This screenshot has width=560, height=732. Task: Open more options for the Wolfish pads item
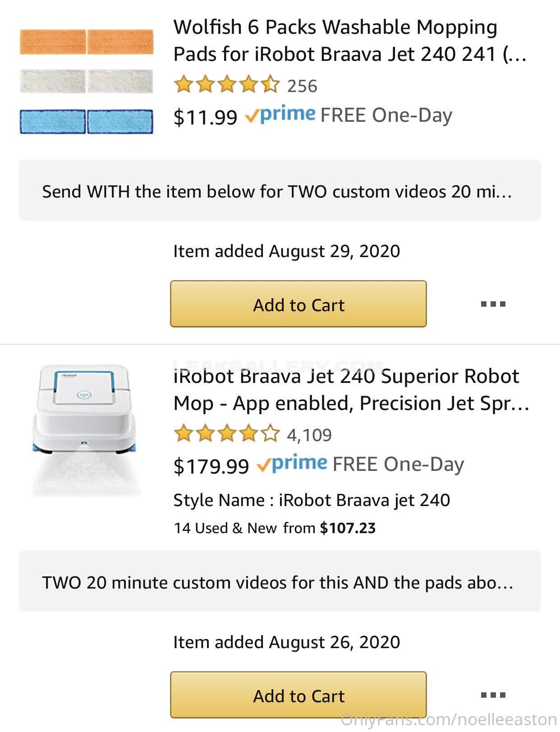tap(493, 304)
